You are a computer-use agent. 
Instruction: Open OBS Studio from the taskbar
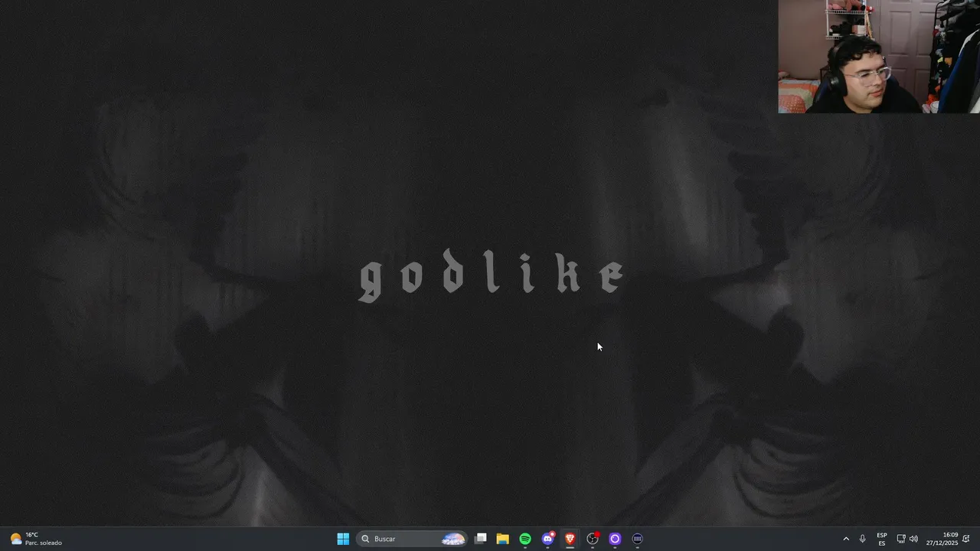[x=593, y=539]
